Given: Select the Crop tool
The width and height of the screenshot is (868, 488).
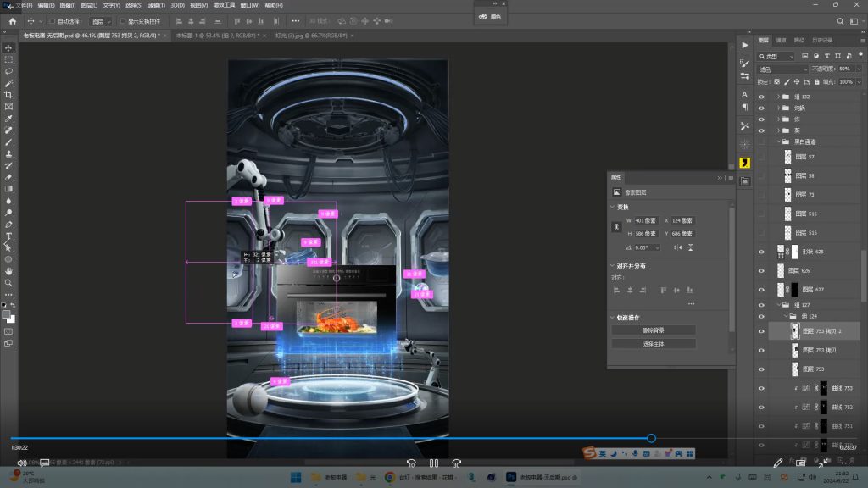Looking at the screenshot, I should (8, 95).
